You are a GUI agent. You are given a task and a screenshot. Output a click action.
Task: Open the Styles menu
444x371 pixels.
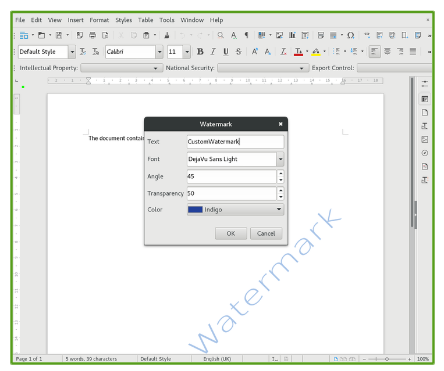pyautogui.click(x=124, y=20)
